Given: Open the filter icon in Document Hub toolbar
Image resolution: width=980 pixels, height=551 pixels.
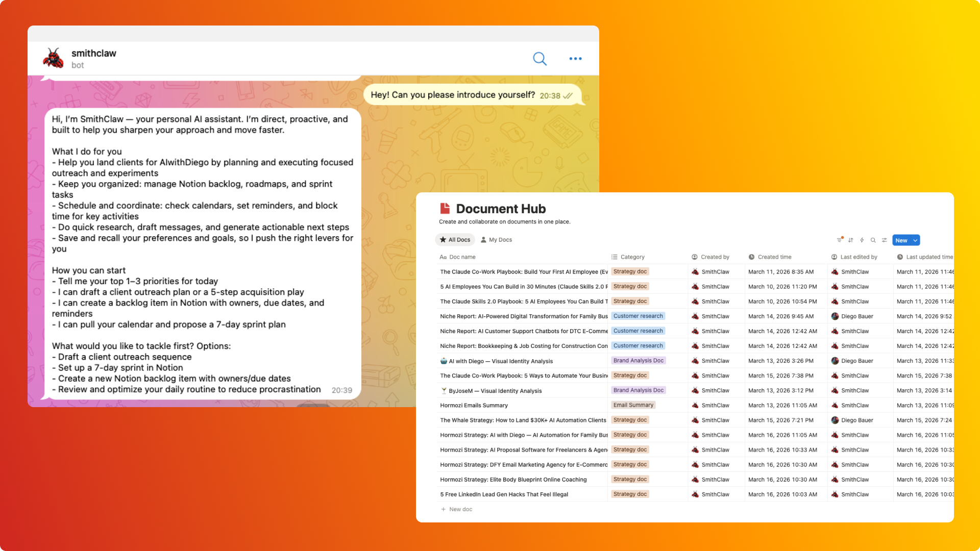Looking at the screenshot, I should coord(840,240).
